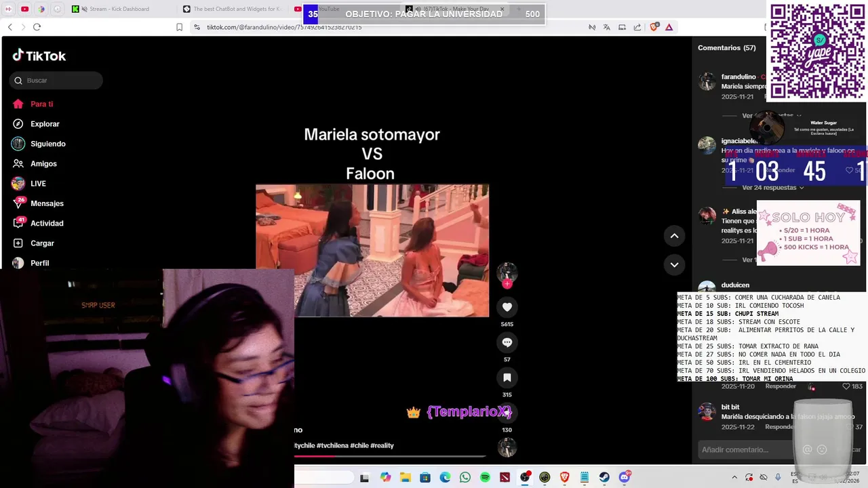Bookmark this page in address bar
Viewport: 868px width, 488px height.
point(179,27)
